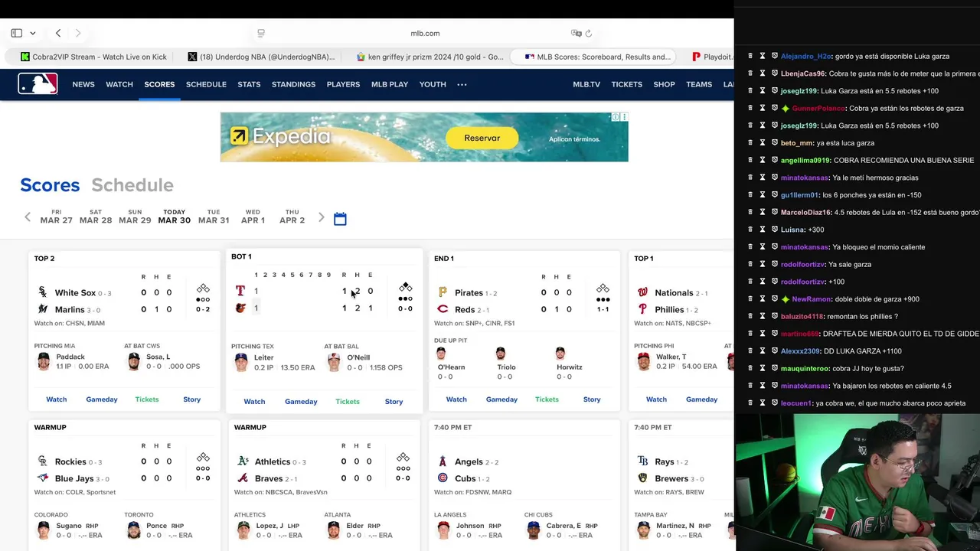The width and height of the screenshot is (980, 551).
Task: Click the Reds team logo
Action: 443,309
